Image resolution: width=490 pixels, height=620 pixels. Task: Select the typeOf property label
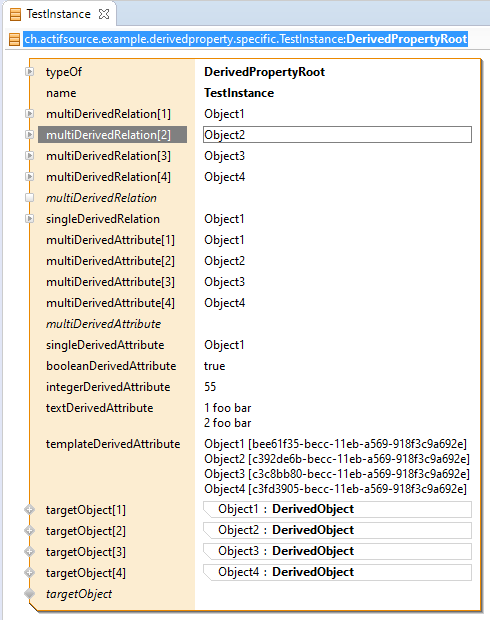[x=64, y=72]
